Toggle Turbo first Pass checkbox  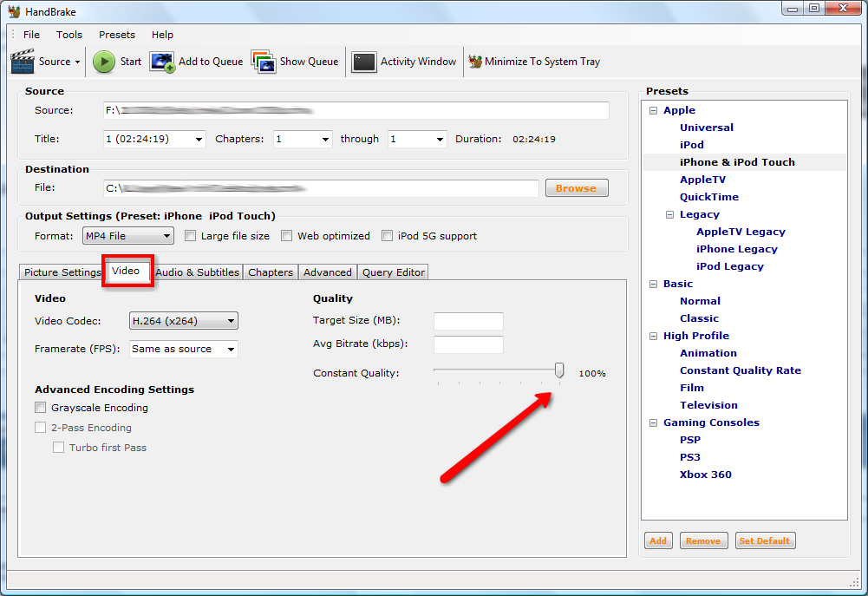click(59, 448)
